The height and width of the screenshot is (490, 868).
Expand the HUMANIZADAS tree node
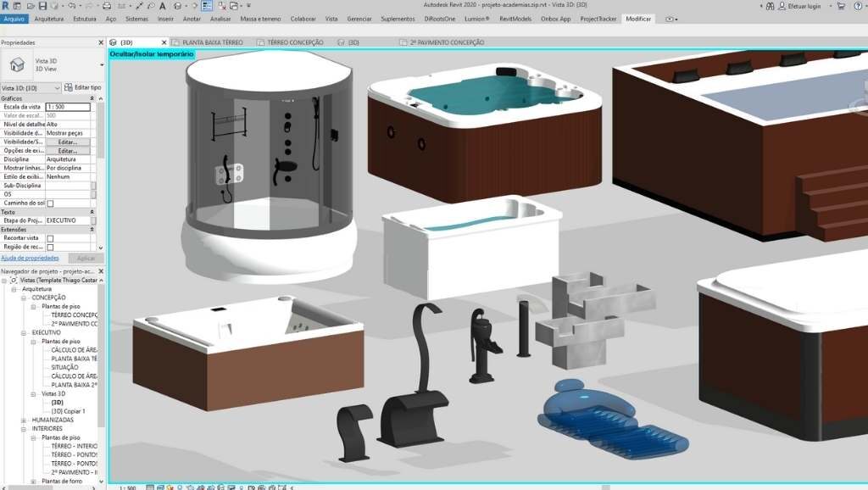click(24, 420)
